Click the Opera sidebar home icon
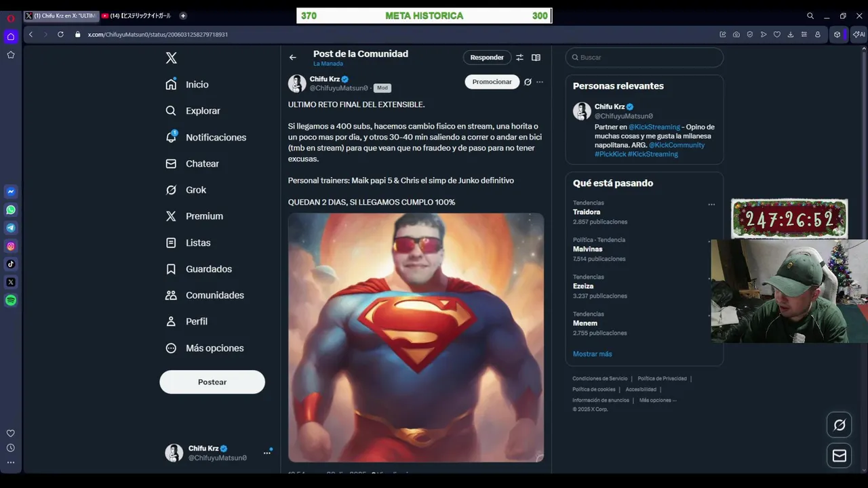868x488 pixels. coord(11,37)
